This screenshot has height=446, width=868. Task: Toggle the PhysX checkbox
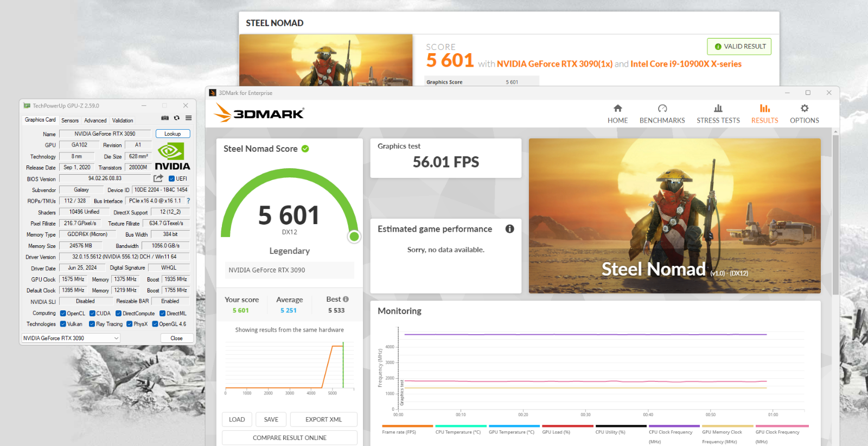(x=129, y=324)
